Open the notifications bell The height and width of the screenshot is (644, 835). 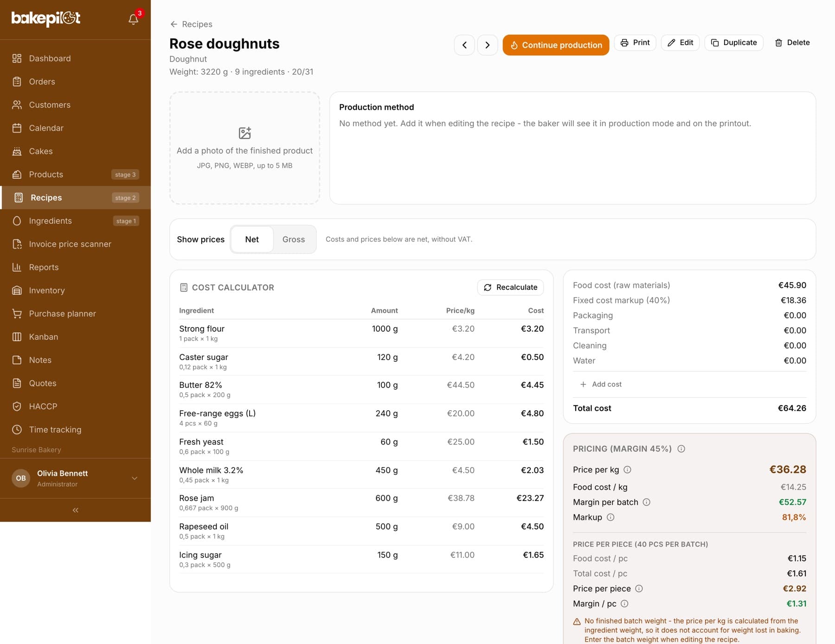click(x=134, y=19)
